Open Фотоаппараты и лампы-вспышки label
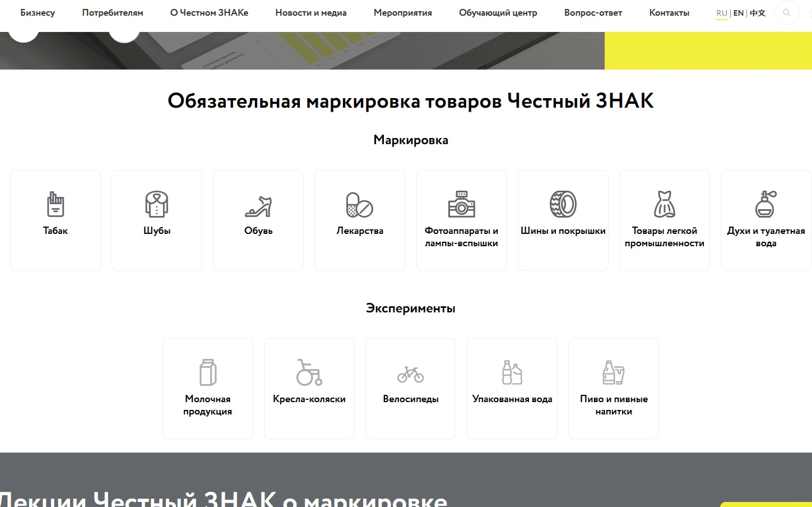 click(x=462, y=237)
